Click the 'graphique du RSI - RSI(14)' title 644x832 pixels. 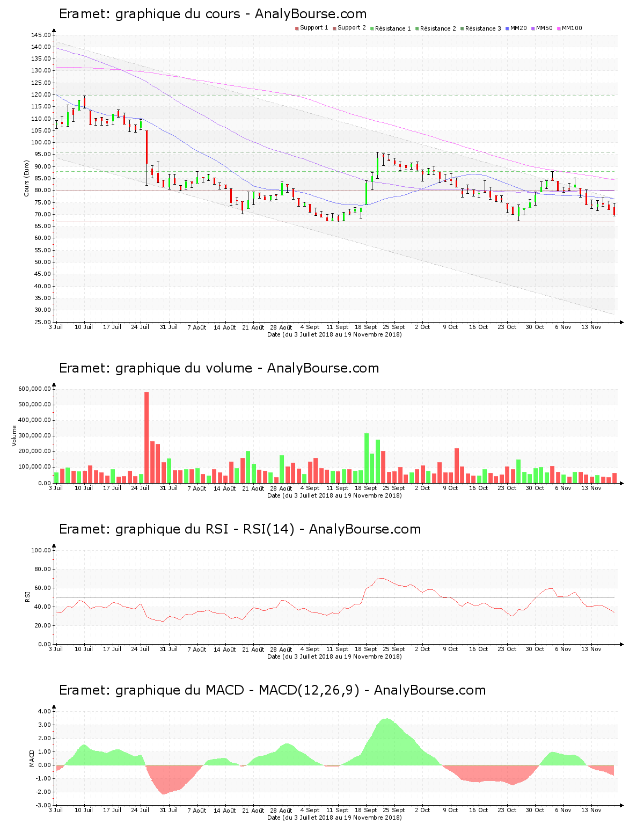pyautogui.click(x=240, y=529)
